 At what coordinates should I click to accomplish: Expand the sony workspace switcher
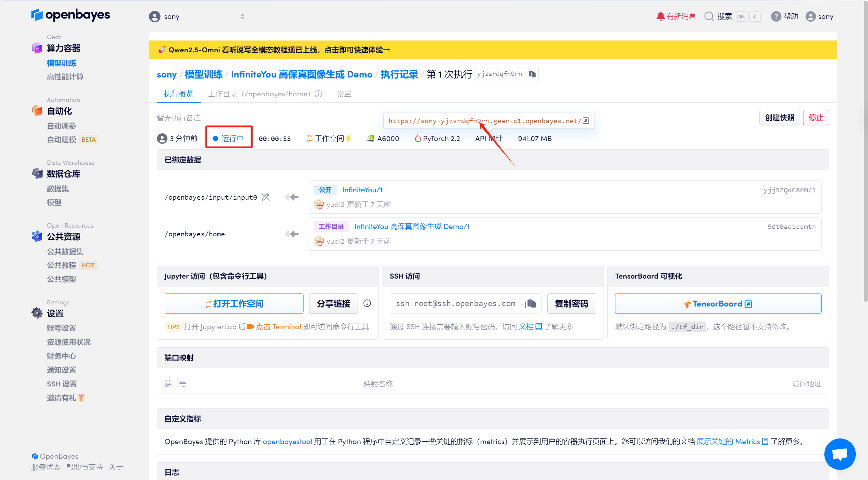point(242,16)
